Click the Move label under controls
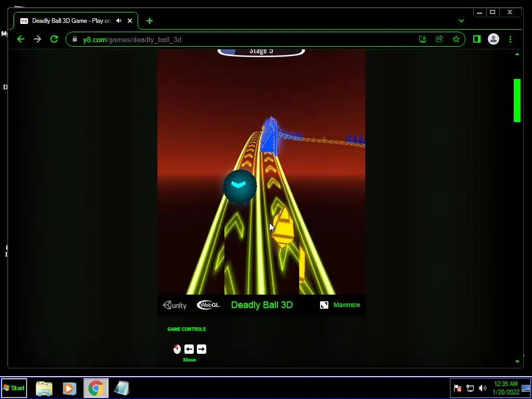This screenshot has height=399, width=532. [189, 360]
